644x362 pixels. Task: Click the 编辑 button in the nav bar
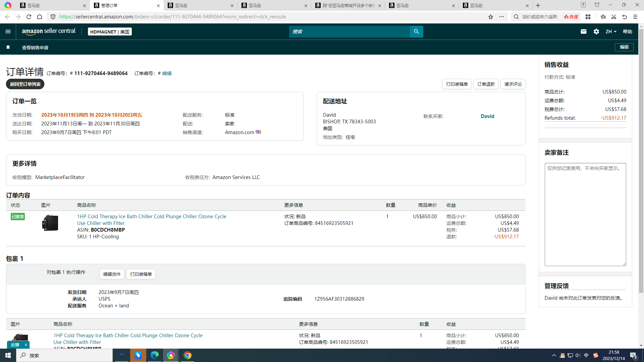[624, 47]
